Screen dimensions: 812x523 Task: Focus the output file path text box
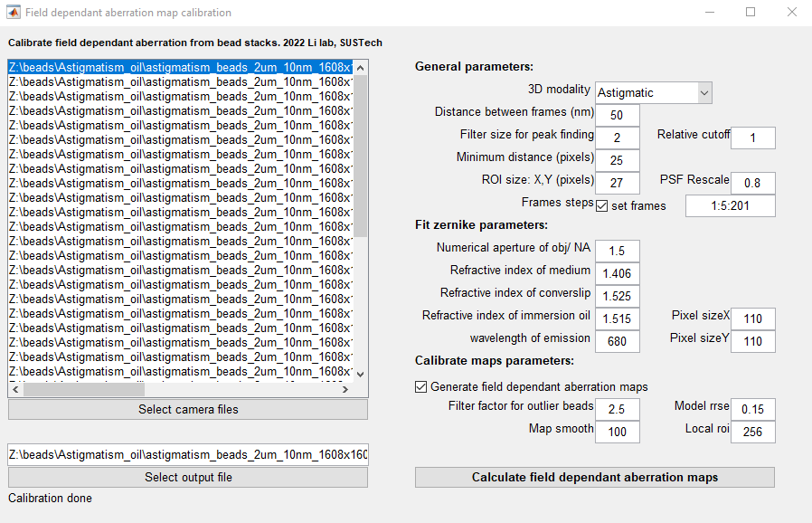188,454
